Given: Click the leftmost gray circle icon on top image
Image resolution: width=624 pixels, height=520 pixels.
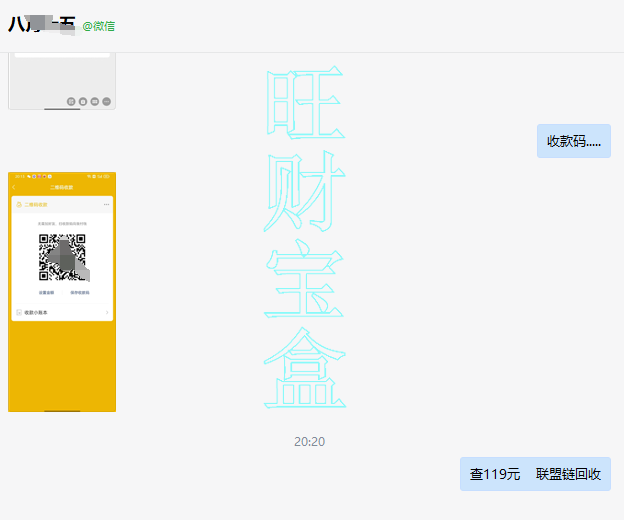Looking at the screenshot, I should [x=71, y=101].
